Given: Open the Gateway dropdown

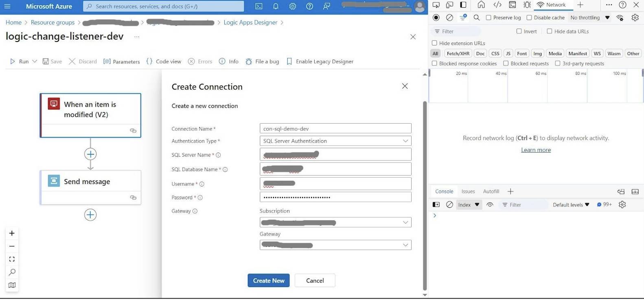Looking at the screenshot, I should coord(335,245).
